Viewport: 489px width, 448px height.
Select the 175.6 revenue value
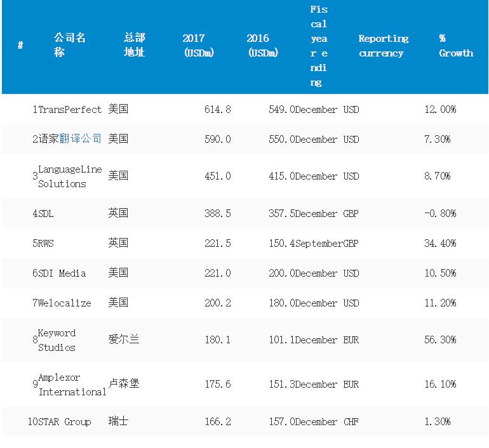pyautogui.click(x=218, y=384)
